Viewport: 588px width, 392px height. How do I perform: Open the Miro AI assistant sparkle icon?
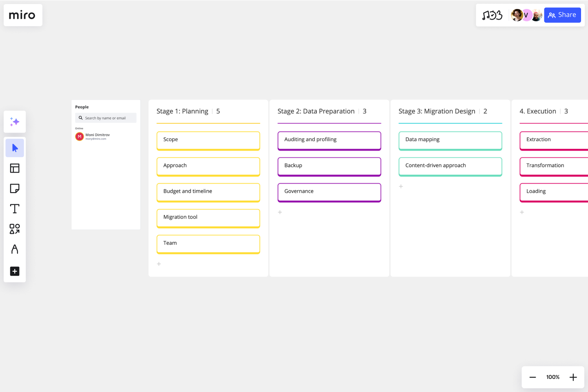point(15,122)
